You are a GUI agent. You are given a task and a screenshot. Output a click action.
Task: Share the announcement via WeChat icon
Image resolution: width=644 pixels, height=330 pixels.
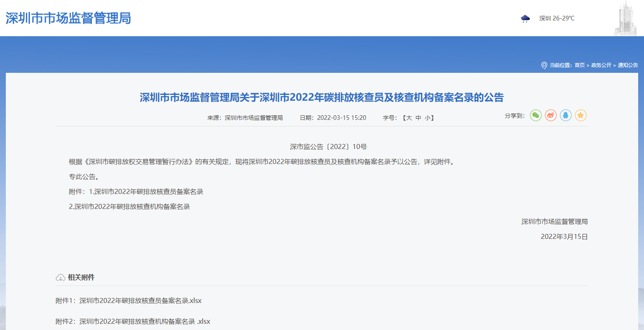(536, 115)
